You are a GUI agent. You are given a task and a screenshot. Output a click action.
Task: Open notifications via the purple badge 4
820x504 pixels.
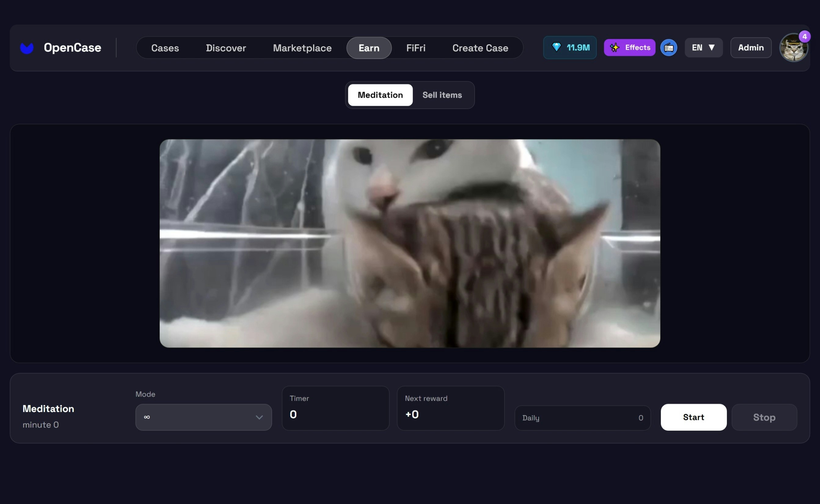tap(805, 37)
